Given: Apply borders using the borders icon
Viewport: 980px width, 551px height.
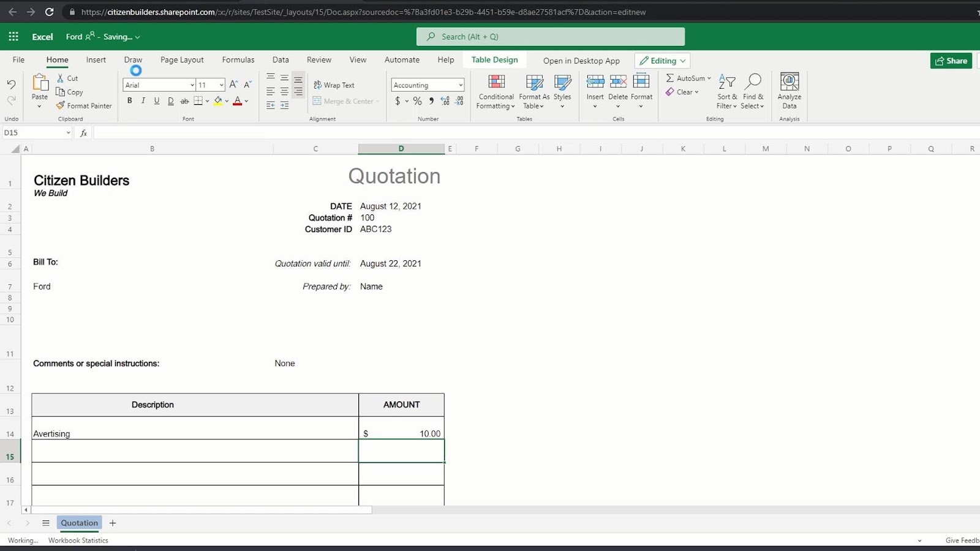Looking at the screenshot, I should point(198,101).
